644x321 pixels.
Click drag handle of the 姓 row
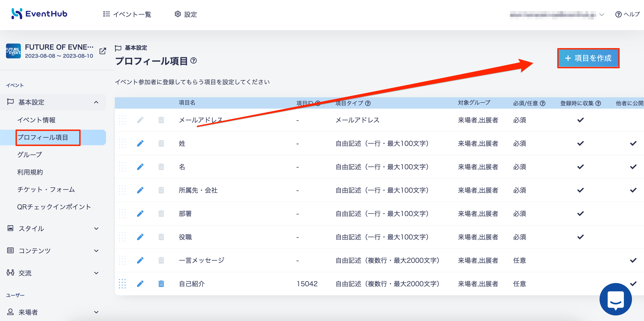(122, 143)
